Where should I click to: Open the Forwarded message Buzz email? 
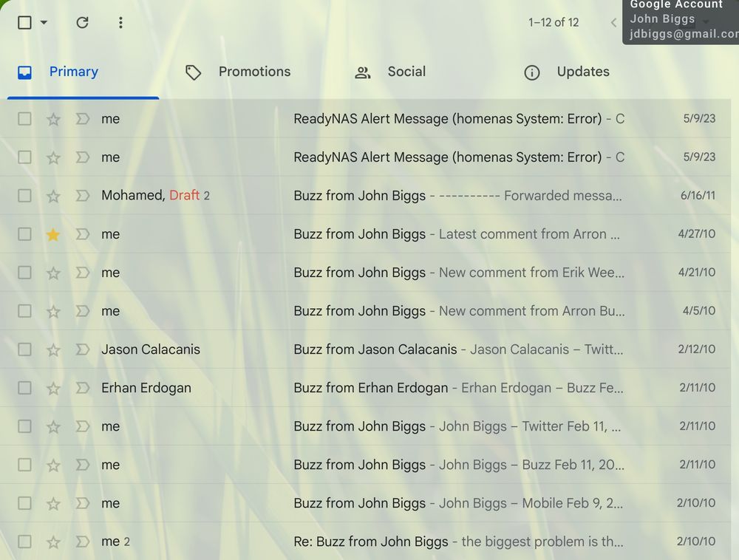click(x=365, y=196)
